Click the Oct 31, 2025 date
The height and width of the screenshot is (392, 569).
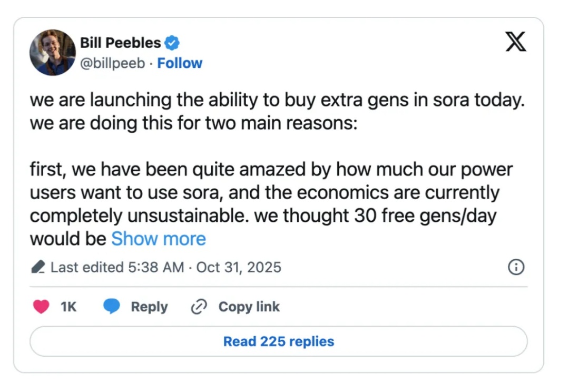pyautogui.click(x=239, y=267)
